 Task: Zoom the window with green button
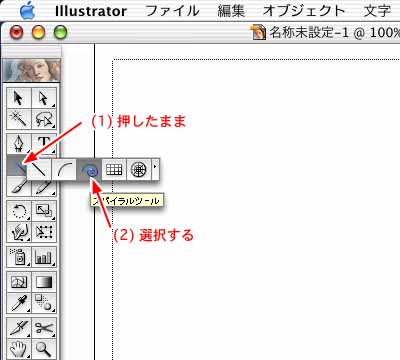tap(60, 33)
